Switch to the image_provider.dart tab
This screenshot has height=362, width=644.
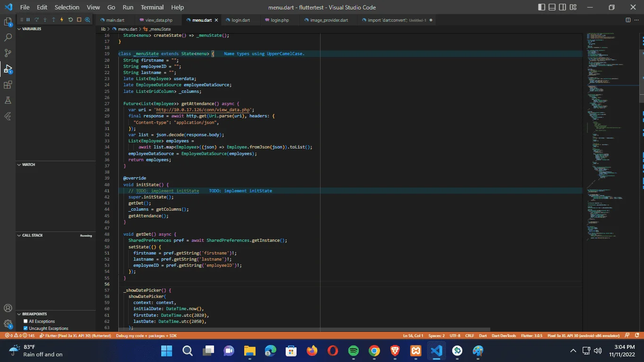point(329,20)
